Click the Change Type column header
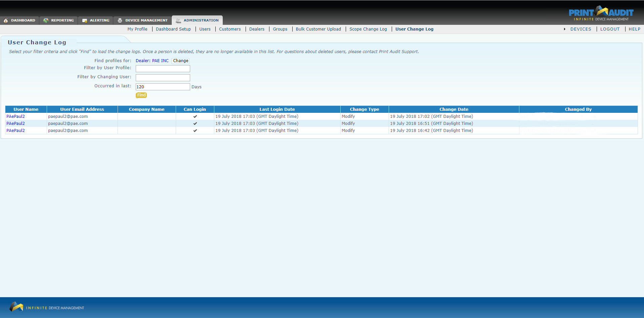Viewport: 644px width, 318px height. pyautogui.click(x=364, y=109)
